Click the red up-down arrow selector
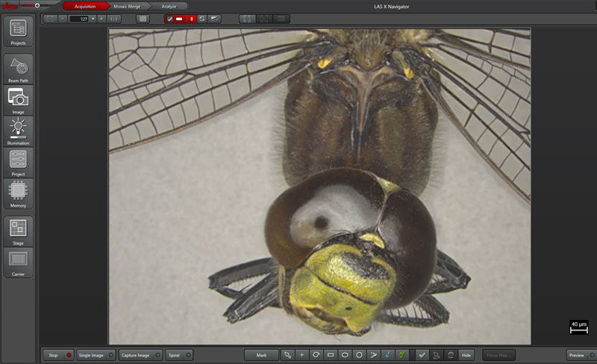Viewport: 597px width, 364px height. [192, 18]
